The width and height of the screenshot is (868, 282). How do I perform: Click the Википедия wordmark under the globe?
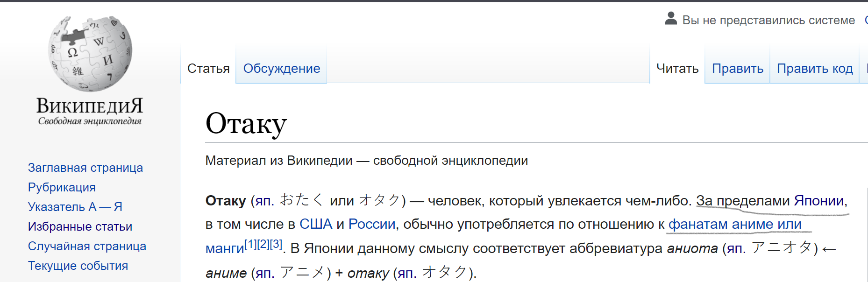(x=90, y=106)
